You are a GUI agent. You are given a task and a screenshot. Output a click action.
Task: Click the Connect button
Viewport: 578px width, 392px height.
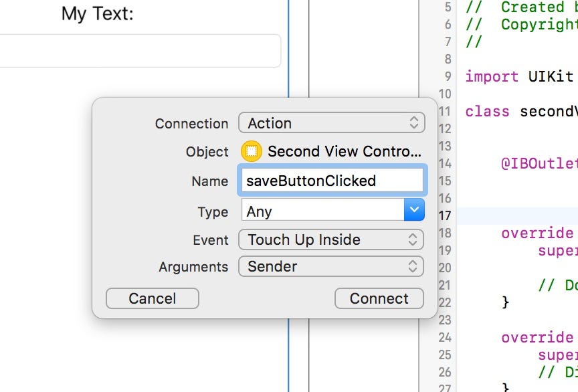pyautogui.click(x=379, y=298)
